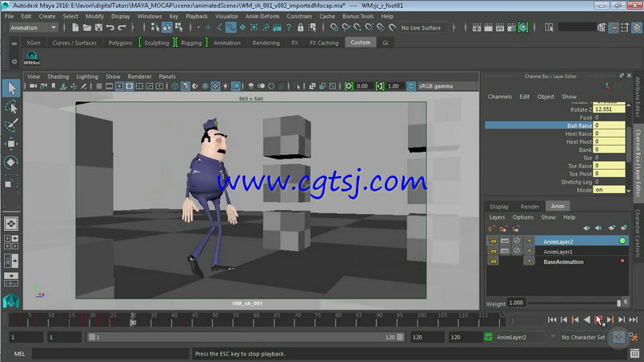Click frame 60 on the time slider
The width and height of the screenshot is (644, 362).
pyautogui.click(x=256, y=319)
